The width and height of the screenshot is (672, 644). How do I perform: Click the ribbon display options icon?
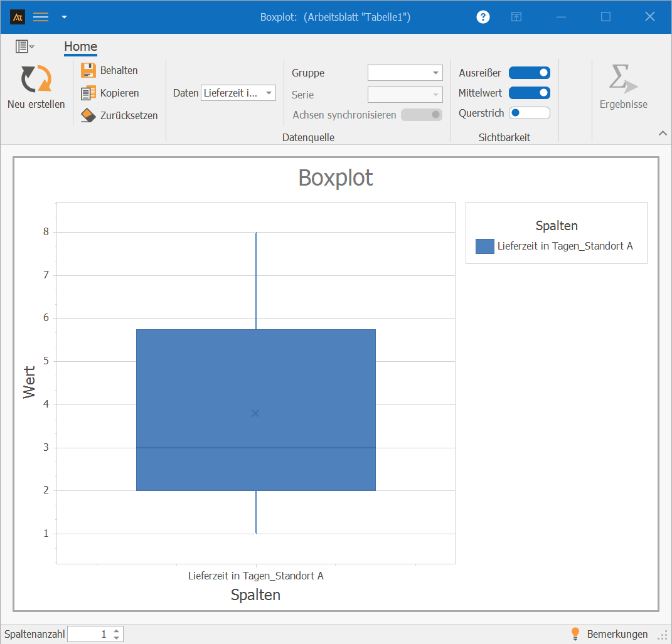click(516, 17)
